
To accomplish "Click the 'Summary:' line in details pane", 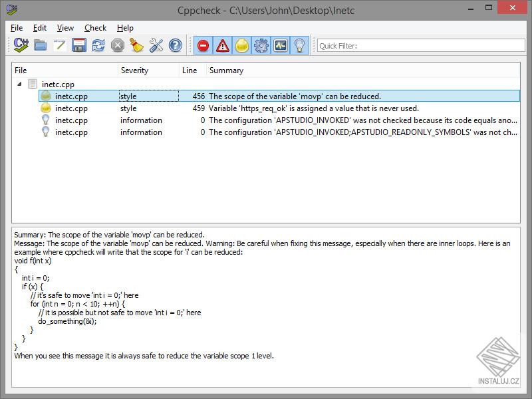I will click(x=109, y=235).
